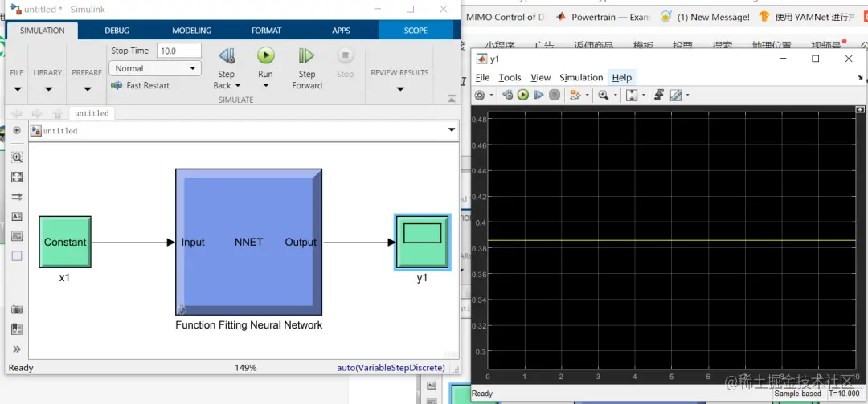The height and width of the screenshot is (404, 868).
Task: Click the Highlight Simulink Block icon in scope
Action: point(575,96)
